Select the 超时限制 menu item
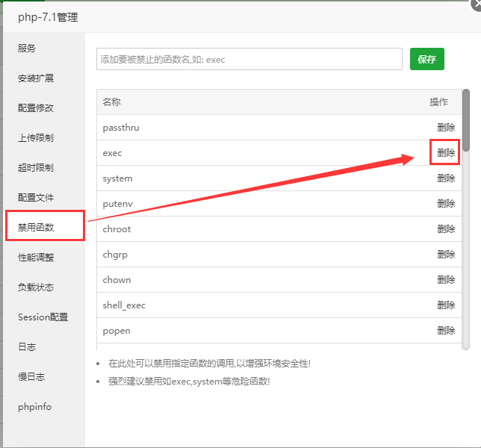Screen dimensions: 481x448 point(36,168)
